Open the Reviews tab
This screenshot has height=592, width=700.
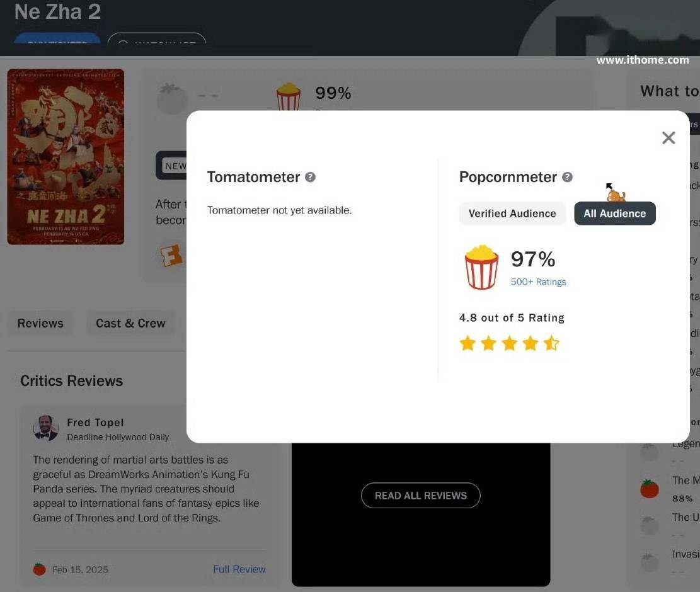[40, 324]
